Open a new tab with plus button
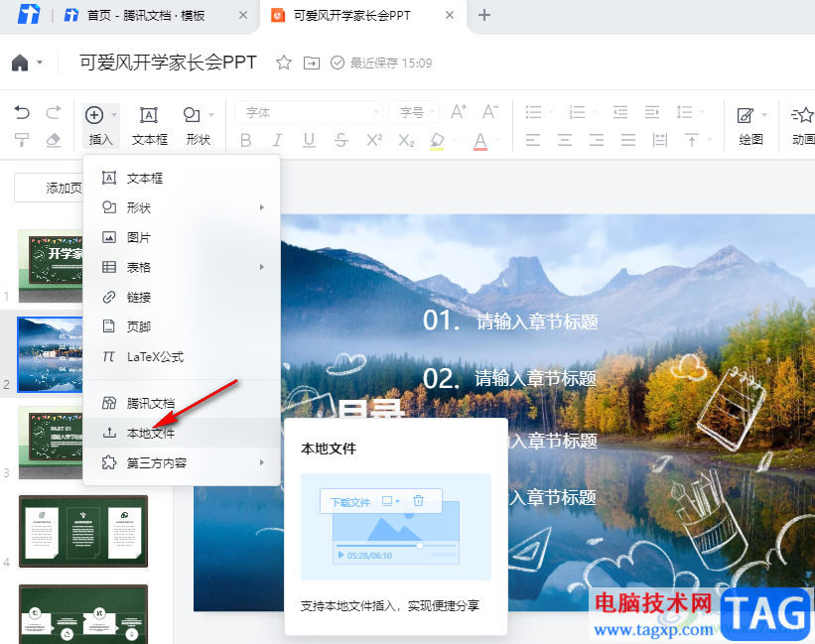The image size is (815, 644). point(483,15)
